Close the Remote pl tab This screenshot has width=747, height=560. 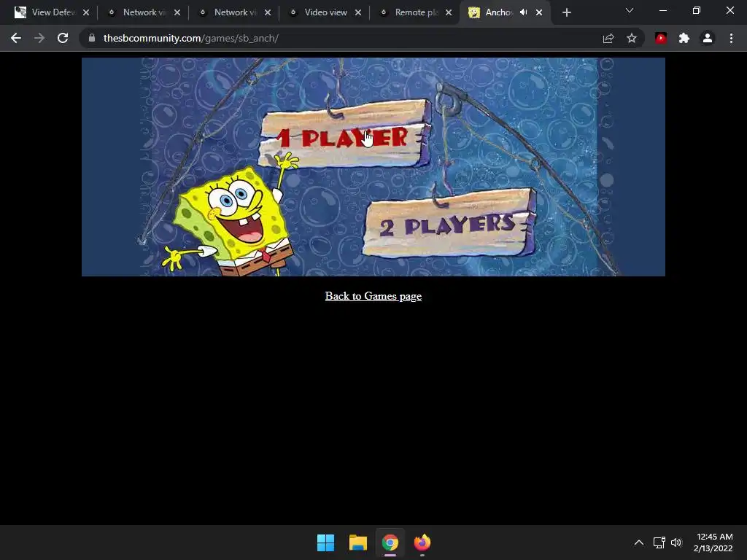[449, 12]
